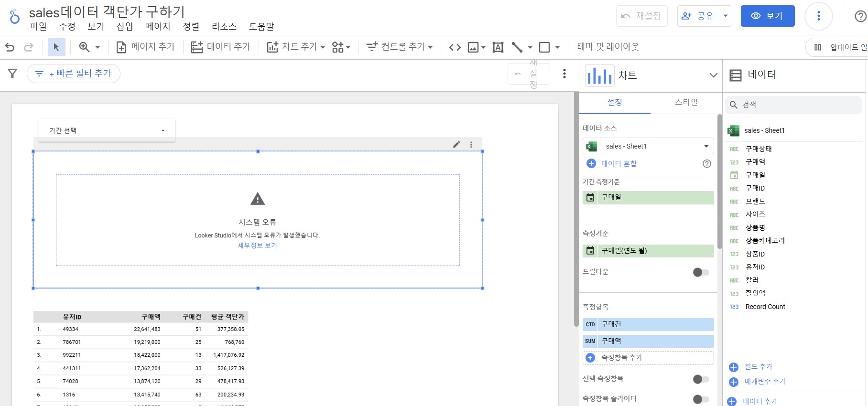Image resolution: width=868 pixels, height=406 pixels.
Task: Click the 데이터 panel header icon
Action: coord(736,75)
